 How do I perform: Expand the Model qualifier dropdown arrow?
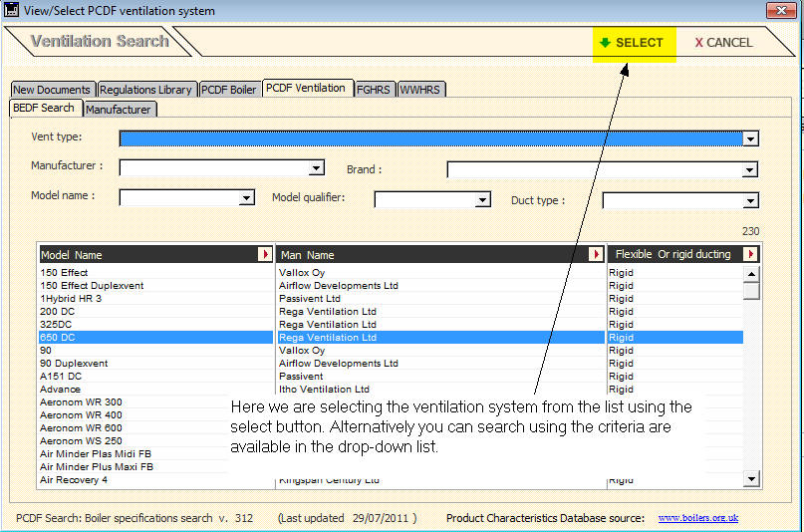[x=482, y=200]
